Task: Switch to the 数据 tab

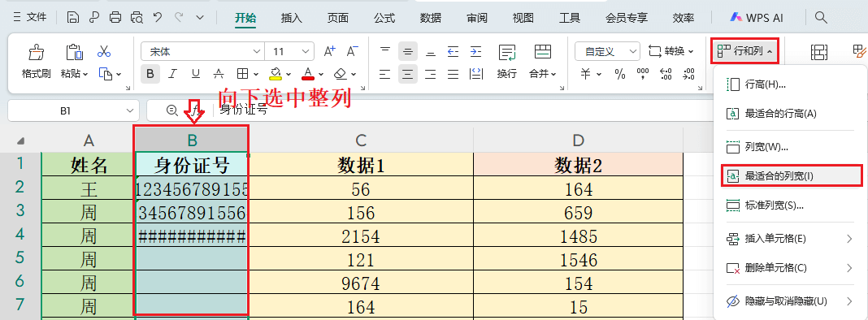Action: (x=430, y=18)
